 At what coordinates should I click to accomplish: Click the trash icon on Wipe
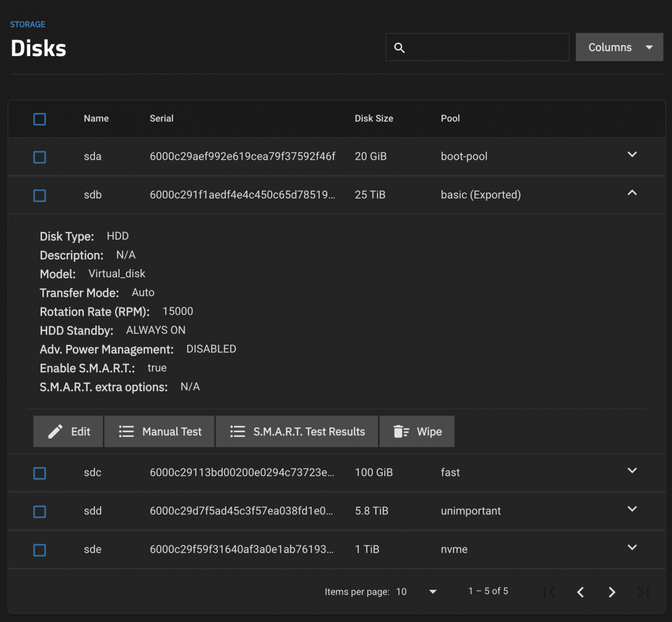pos(401,432)
